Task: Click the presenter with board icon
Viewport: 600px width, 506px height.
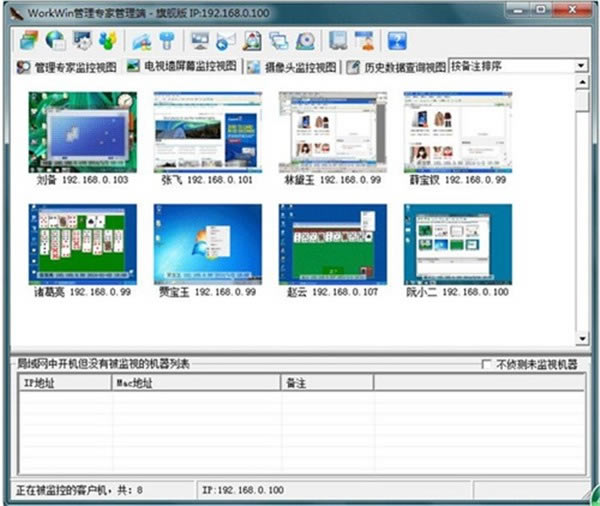Action: 365,40
